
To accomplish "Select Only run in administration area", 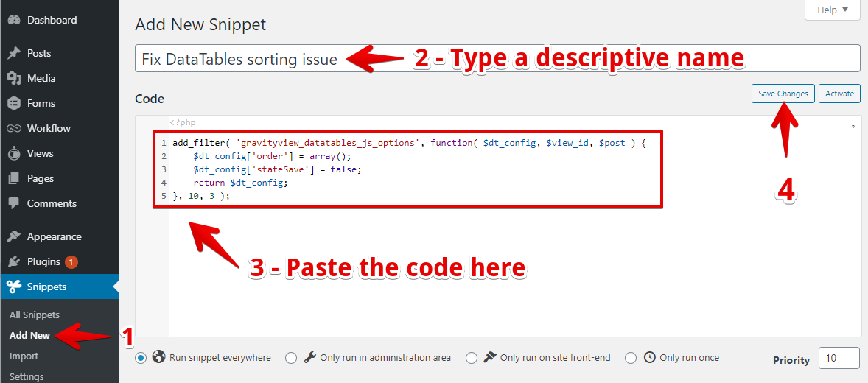I will pos(291,358).
